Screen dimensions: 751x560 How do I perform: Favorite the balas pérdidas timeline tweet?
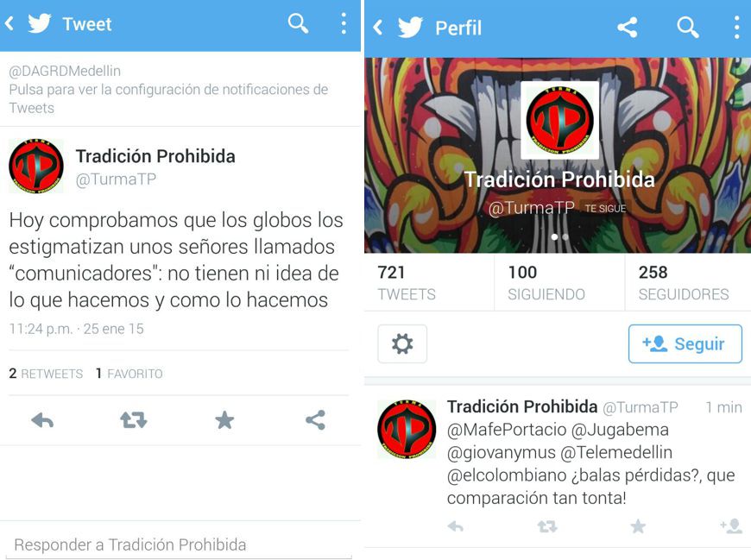pos(638,526)
